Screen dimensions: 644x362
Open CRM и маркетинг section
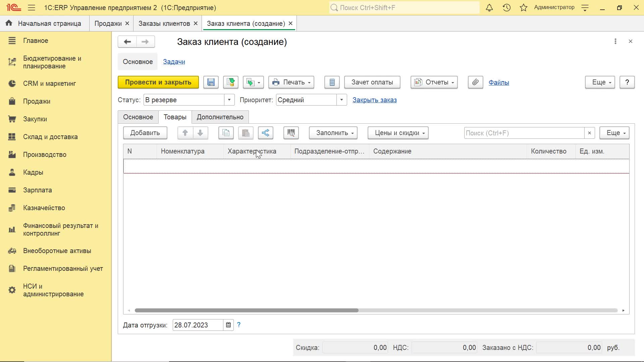(x=49, y=83)
